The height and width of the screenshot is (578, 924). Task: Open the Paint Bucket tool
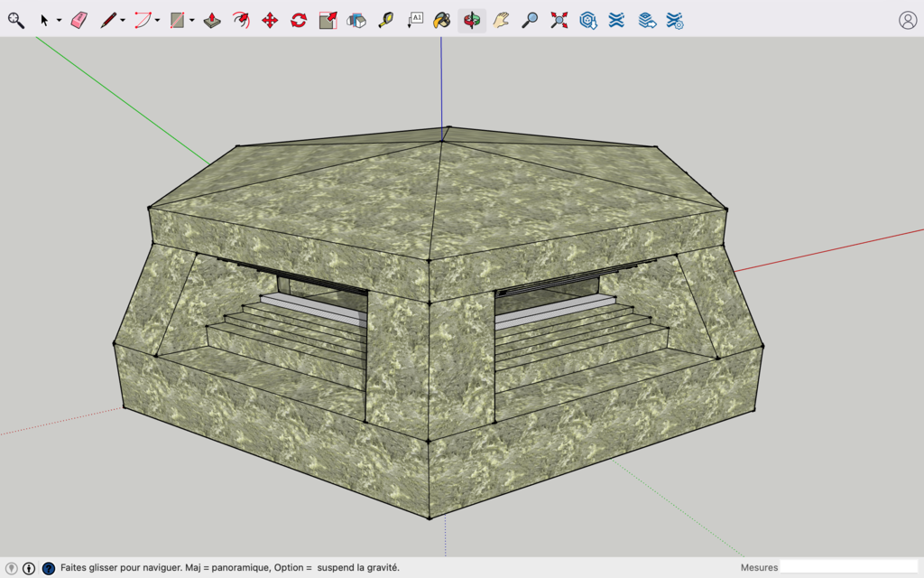tap(441, 18)
